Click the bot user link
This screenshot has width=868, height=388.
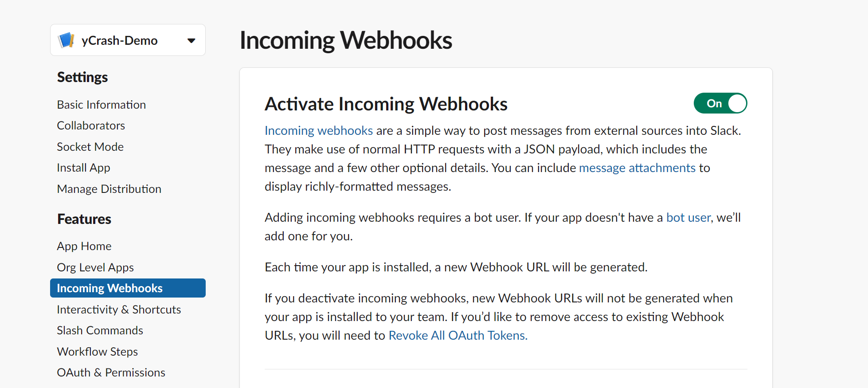click(688, 217)
